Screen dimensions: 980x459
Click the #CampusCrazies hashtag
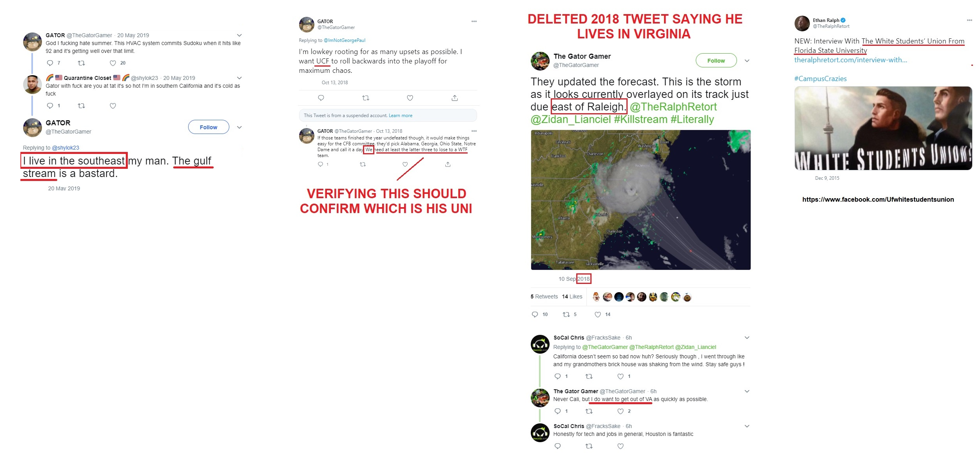tap(820, 79)
